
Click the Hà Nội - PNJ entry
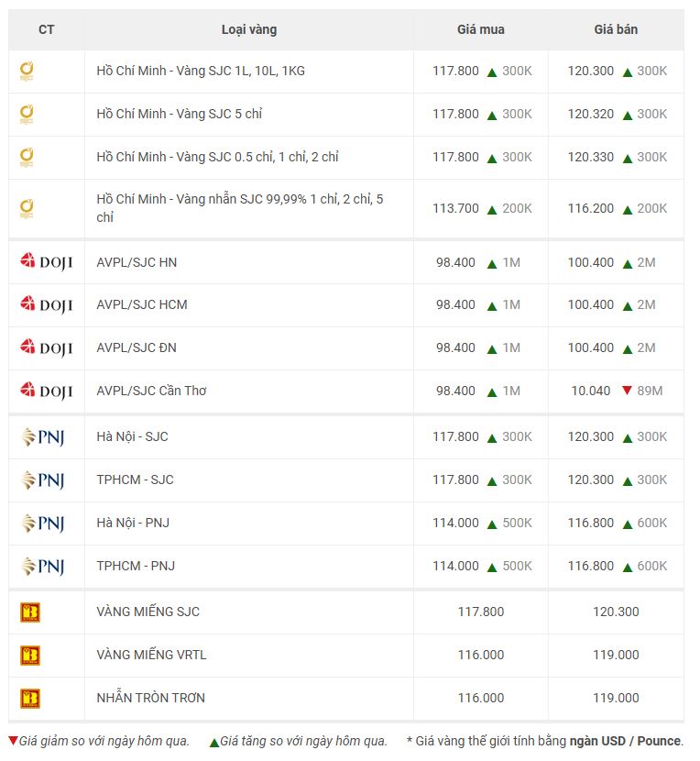pos(133,524)
